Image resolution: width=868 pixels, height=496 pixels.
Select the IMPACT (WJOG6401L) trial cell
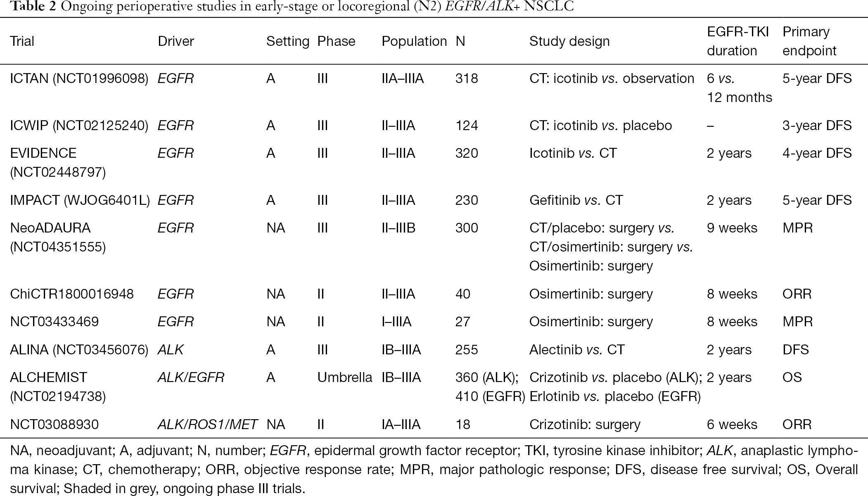point(80,200)
